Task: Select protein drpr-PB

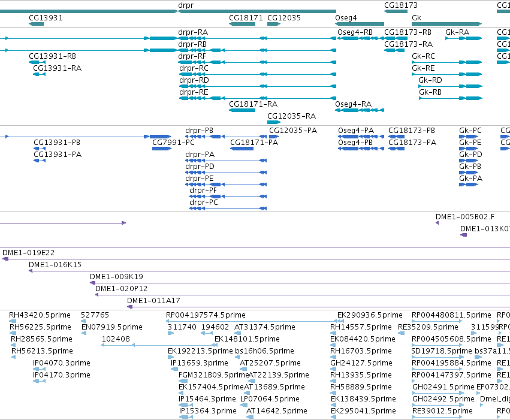Action: click(199, 131)
